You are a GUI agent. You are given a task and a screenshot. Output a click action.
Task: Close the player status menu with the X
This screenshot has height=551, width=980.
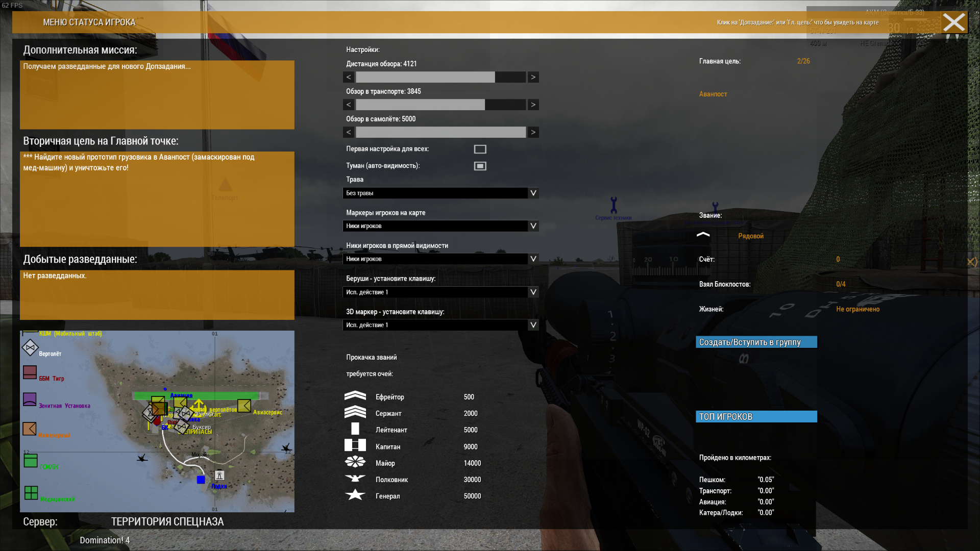953,22
